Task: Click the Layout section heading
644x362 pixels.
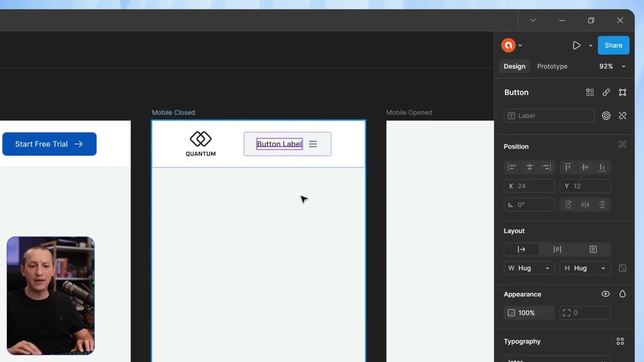Action: pos(514,231)
